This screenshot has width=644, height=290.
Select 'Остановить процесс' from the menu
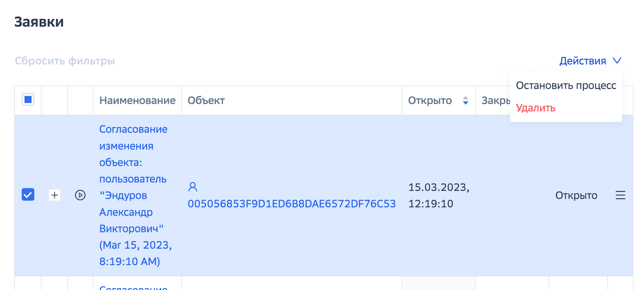[566, 85]
